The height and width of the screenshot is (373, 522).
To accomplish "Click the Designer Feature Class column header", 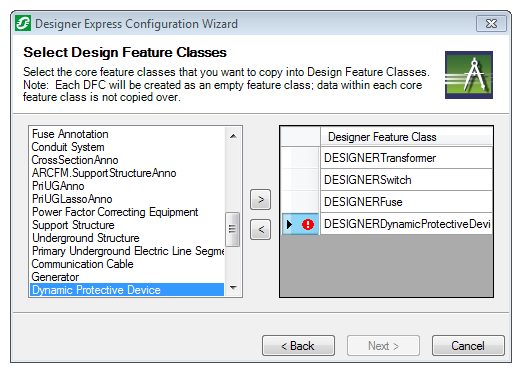I will (x=406, y=137).
